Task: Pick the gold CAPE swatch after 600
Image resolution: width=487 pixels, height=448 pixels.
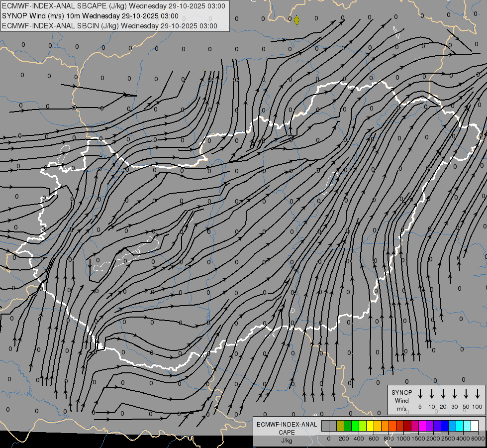Action: coord(378,426)
